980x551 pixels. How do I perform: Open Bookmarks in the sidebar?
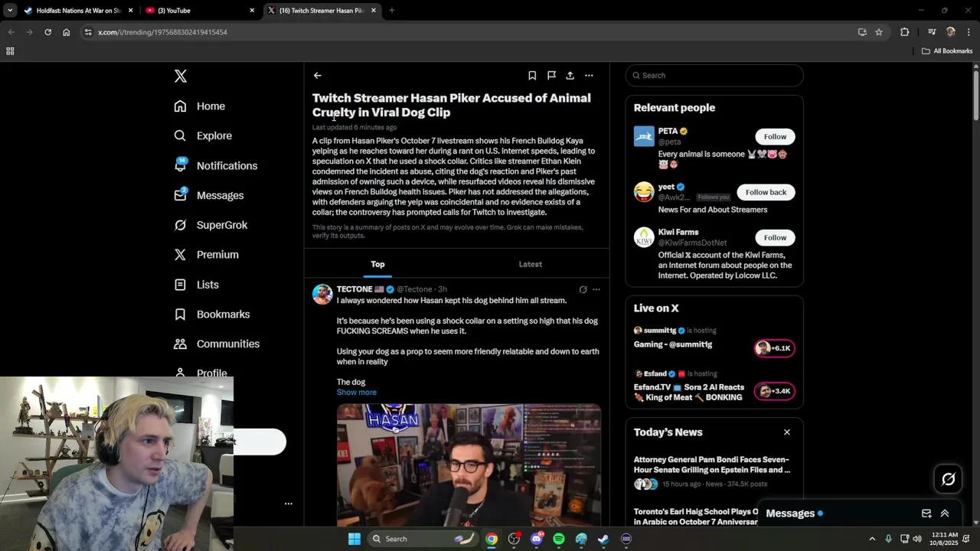click(211, 315)
